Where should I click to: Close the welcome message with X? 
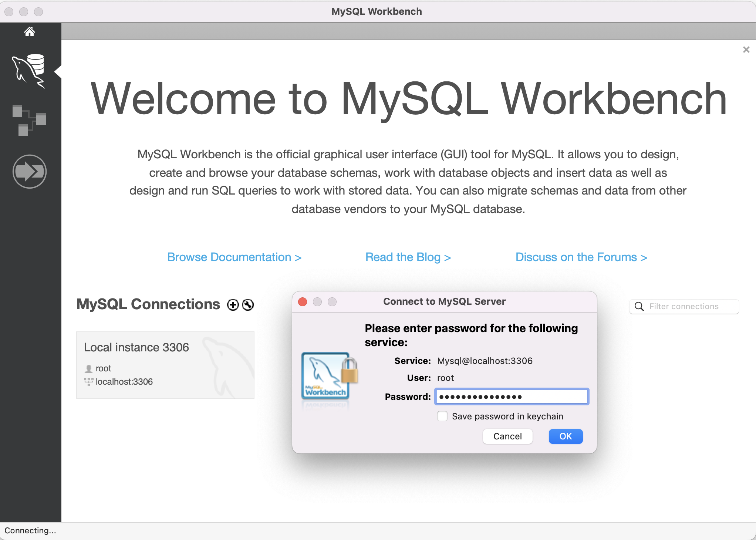(x=746, y=50)
